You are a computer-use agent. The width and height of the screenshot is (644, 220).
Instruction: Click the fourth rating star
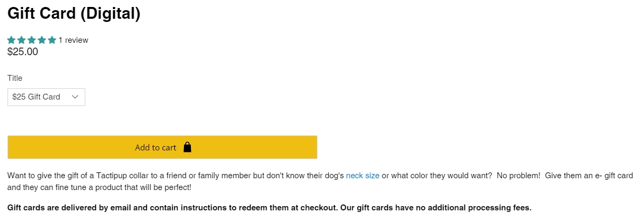click(42, 40)
